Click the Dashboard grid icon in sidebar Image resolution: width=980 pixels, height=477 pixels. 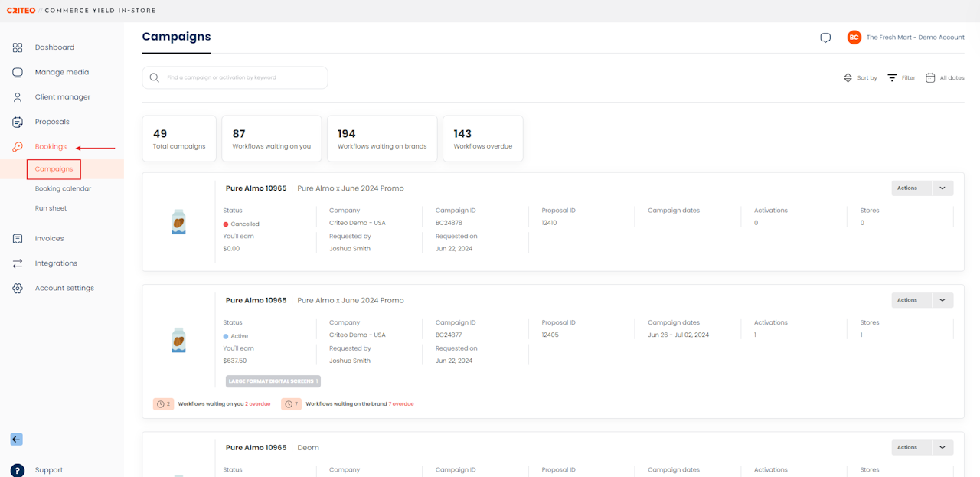pyautogui.click(x=18, y=47)
